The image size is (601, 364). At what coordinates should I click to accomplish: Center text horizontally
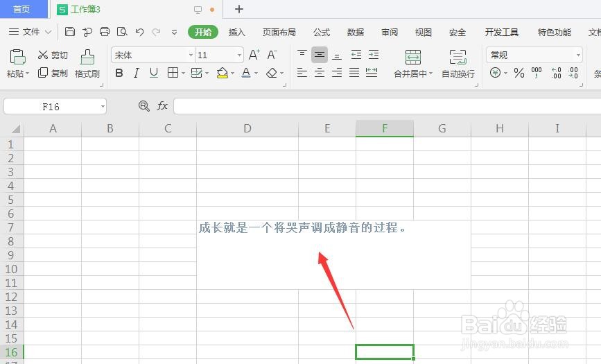coord(320,73)
